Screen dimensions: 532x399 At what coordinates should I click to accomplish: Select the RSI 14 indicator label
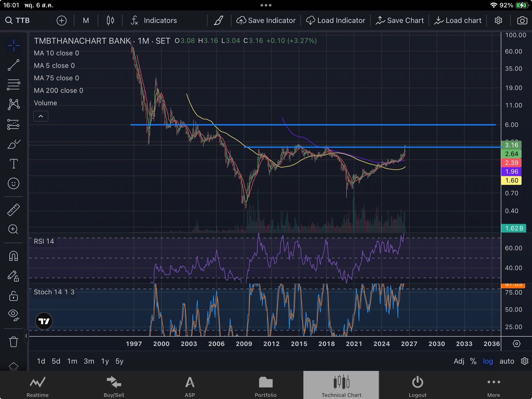click(x=44, y=241)
